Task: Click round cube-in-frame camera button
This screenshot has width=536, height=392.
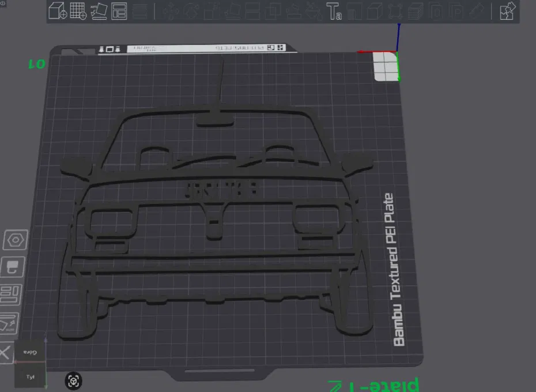Action: pyautogui.click(x=74, y=380)
